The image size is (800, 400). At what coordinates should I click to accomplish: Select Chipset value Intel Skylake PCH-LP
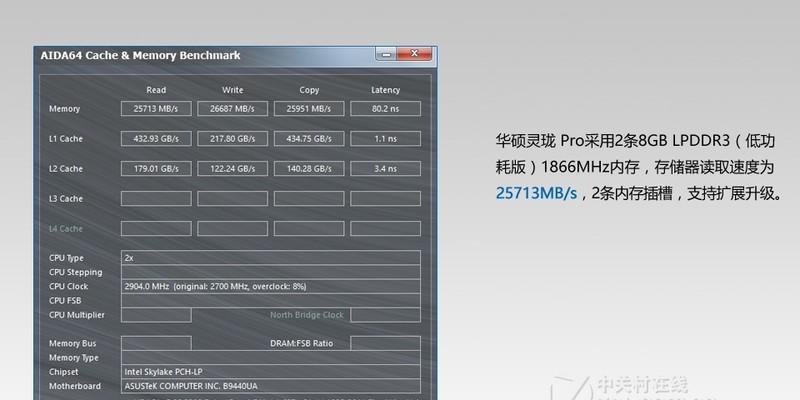click(271, 372)
